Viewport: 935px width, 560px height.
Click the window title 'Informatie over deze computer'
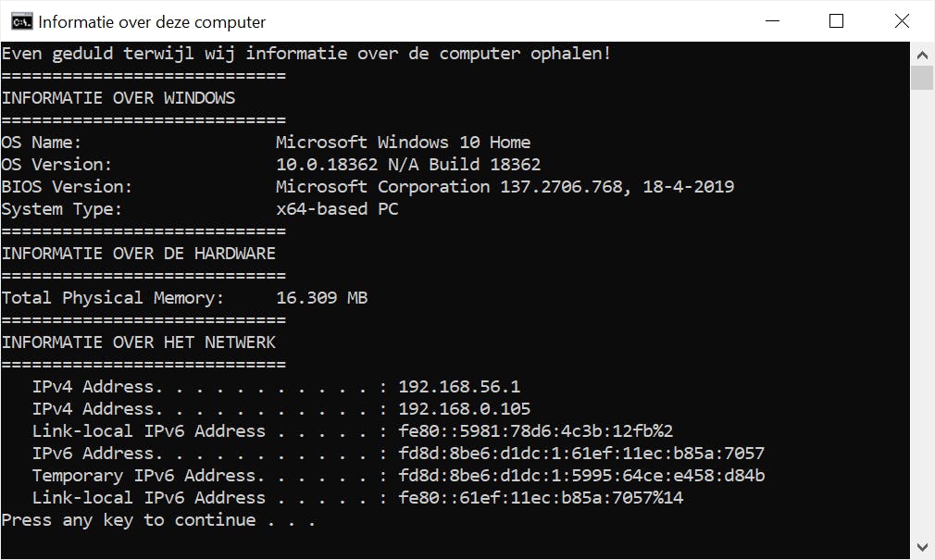152,22
